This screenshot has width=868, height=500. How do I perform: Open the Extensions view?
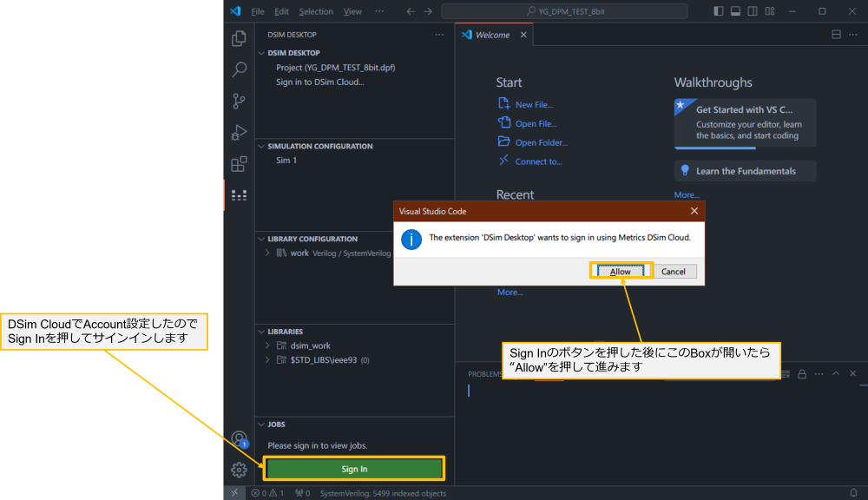pos(239,164)
